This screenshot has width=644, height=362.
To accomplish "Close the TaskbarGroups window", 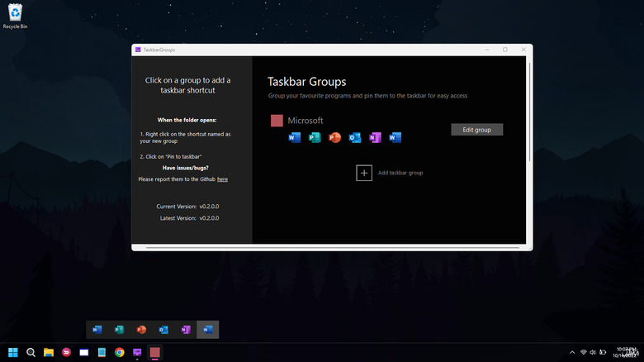I will coord(523,50).
